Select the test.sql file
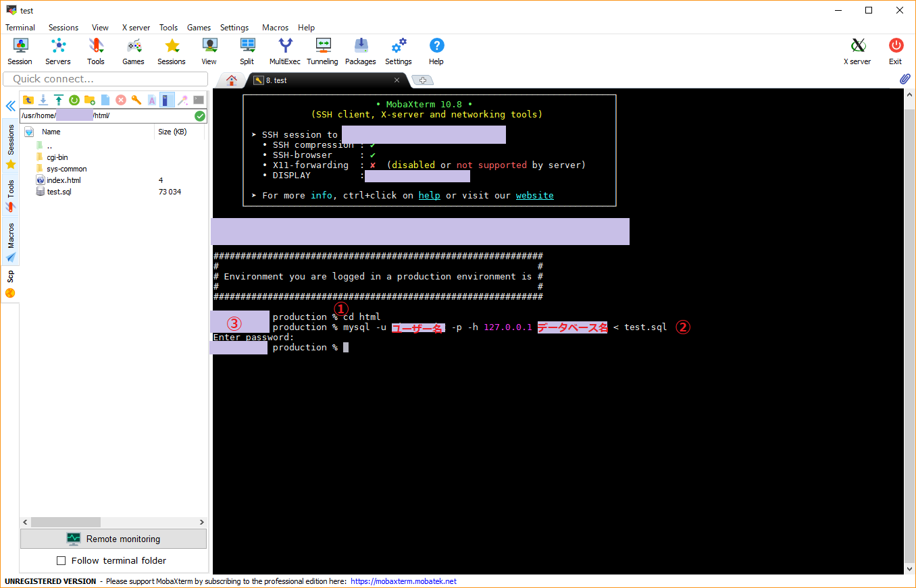This screenshot has height=588, width=916. 59,192
